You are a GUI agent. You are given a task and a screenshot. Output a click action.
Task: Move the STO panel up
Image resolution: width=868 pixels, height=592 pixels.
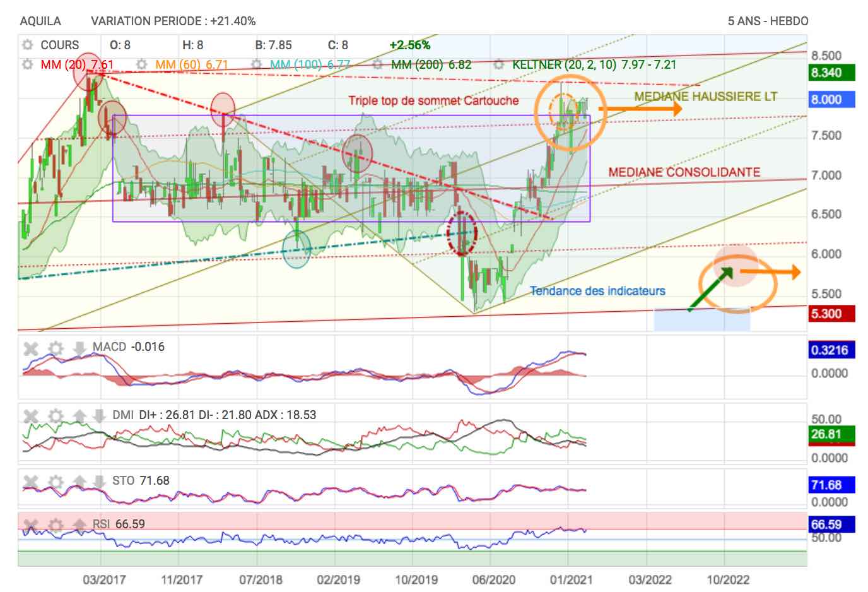79,481
